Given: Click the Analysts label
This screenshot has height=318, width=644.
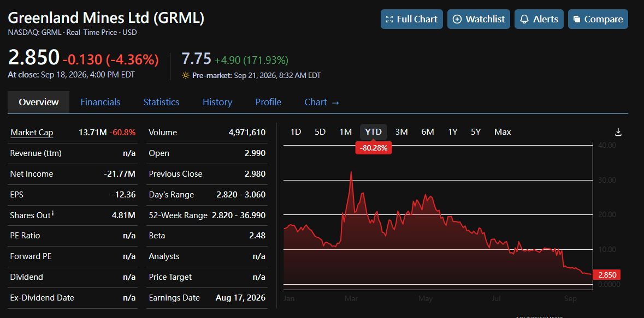Looking at the screenshot, I should (x=164, y=256).
